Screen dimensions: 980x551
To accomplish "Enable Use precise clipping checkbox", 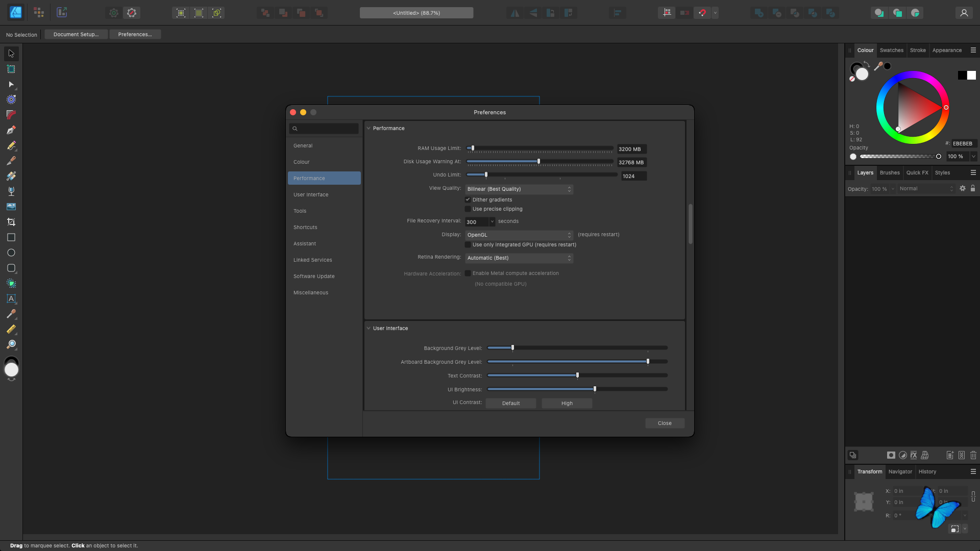I will pyautogui.click(x=468, y=209).
